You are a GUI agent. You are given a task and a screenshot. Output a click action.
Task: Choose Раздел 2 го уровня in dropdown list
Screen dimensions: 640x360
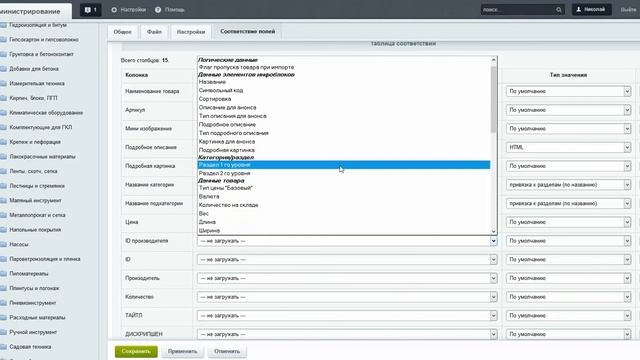click(x=344, y=173)
